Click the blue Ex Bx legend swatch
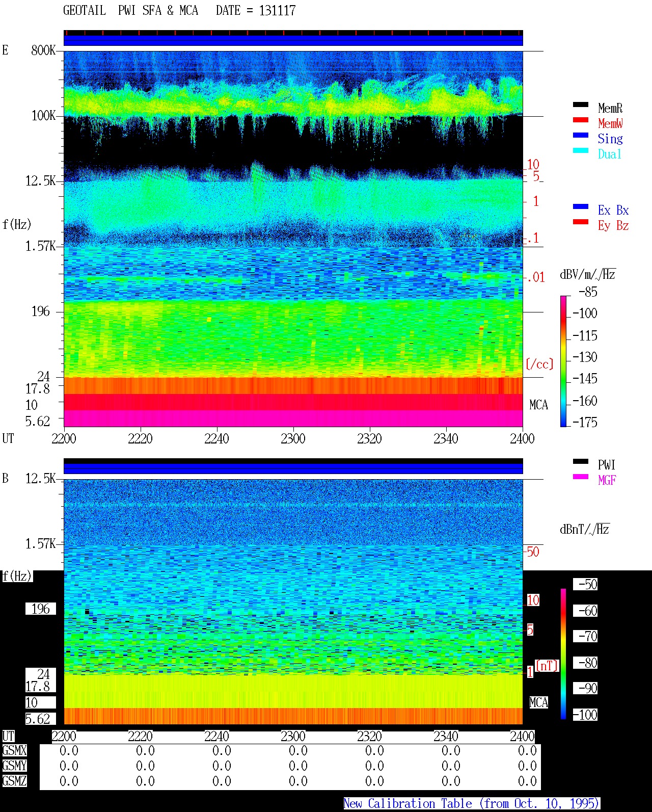 coord(581,207)
